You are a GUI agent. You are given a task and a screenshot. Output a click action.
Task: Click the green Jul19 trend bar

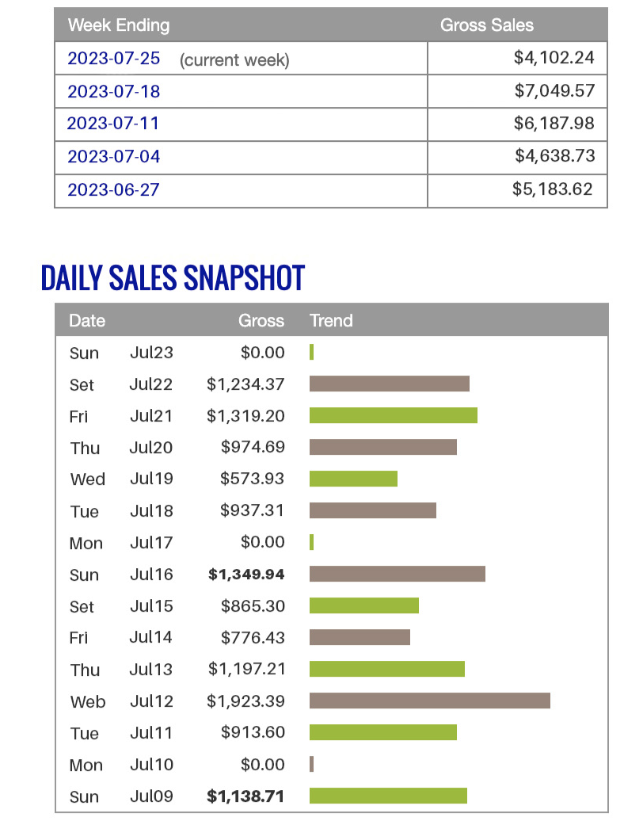tap(353, 479)
